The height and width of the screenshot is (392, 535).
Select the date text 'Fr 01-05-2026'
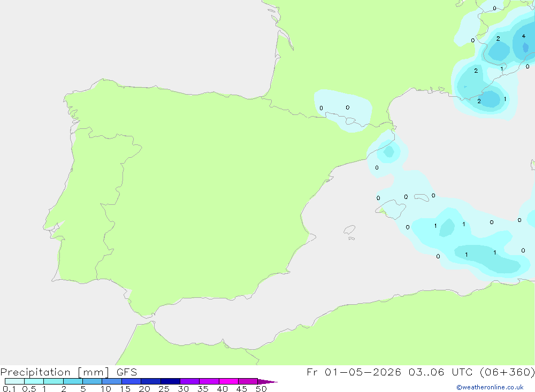coord(354,372)
